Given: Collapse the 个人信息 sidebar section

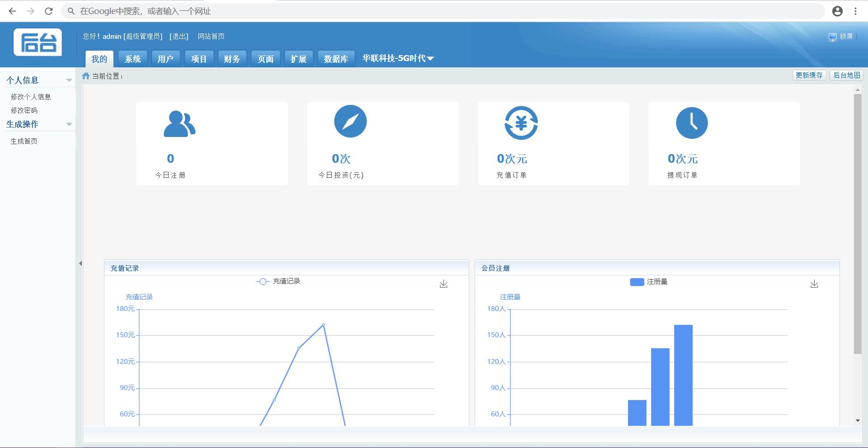Looking at the screenshot, I should 69,80.
